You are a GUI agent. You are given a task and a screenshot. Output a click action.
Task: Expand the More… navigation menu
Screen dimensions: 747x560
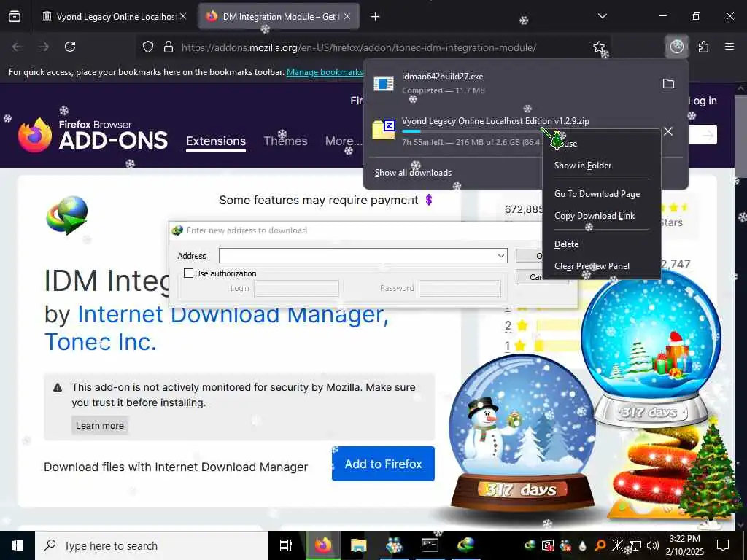click(x=344, y=141)
